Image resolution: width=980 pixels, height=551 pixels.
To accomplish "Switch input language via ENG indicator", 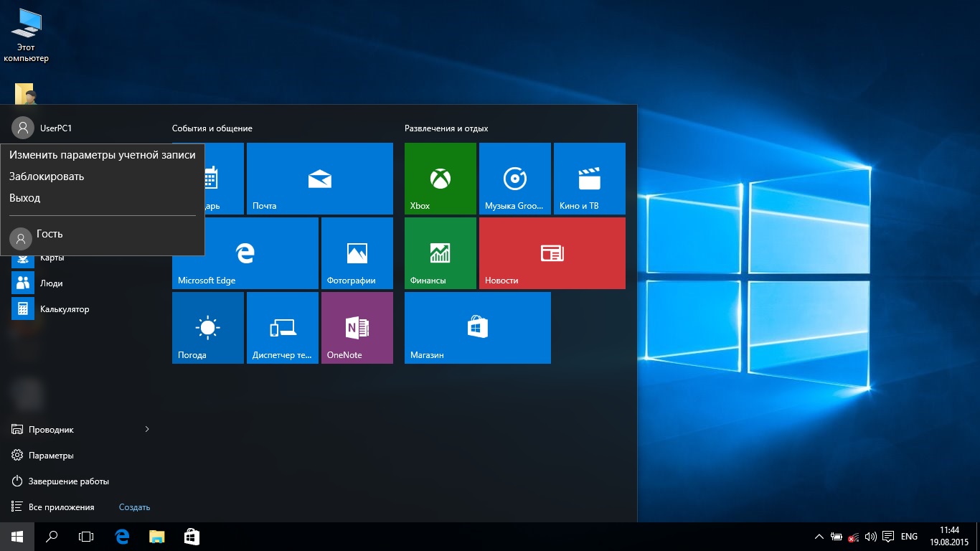I will tap(909, 537).
